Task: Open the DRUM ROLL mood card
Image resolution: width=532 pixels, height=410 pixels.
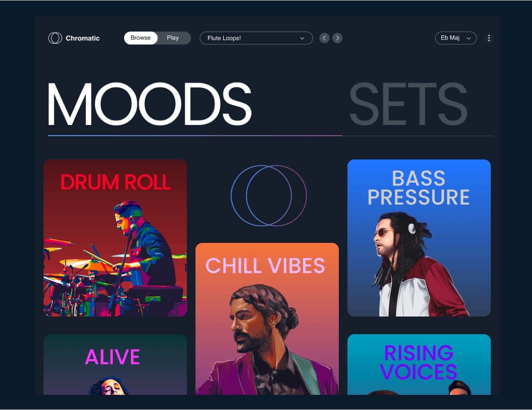Action: click(115, 238)
